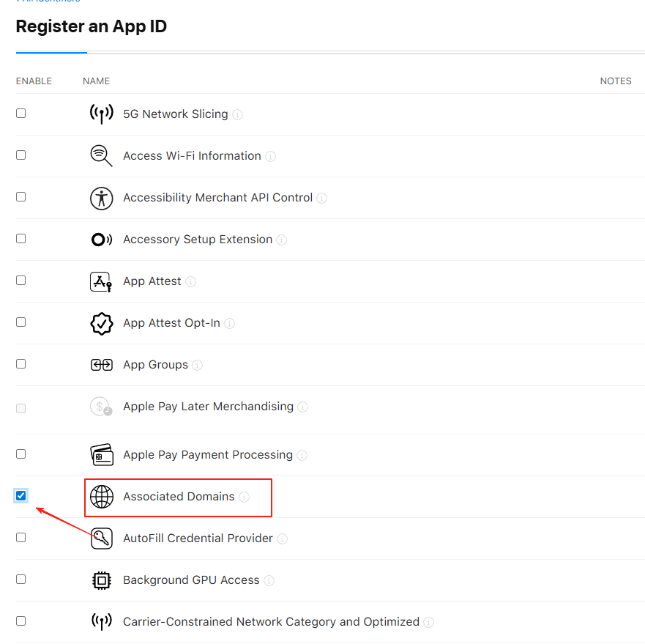Click the App Groups label

pyautogui.click(x=155, y=365)
